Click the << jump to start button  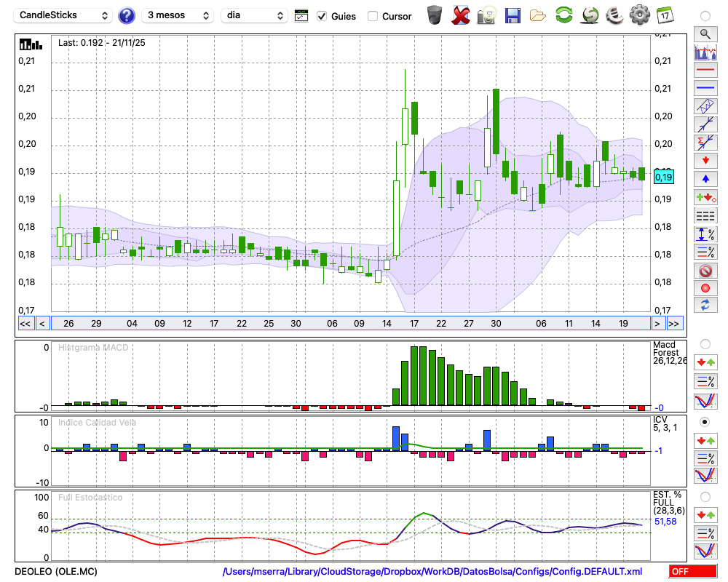25,323
